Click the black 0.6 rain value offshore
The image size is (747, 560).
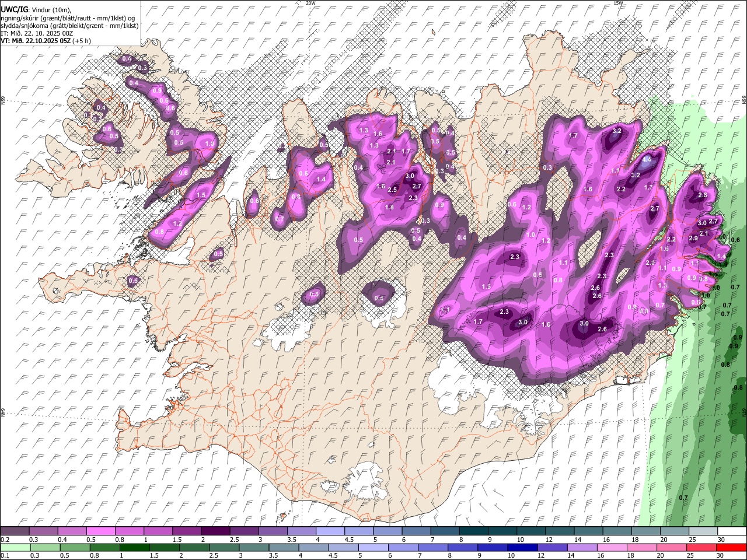[735, 240]
